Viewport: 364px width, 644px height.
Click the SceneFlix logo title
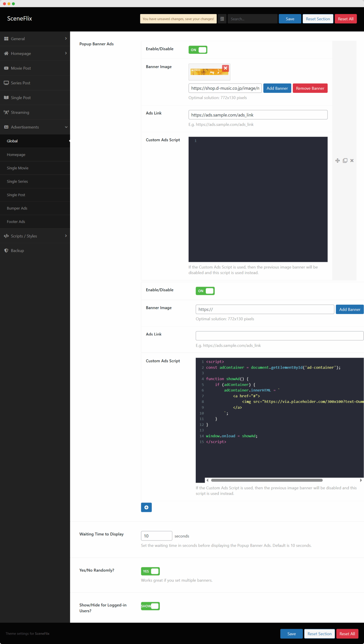[19, 18]
